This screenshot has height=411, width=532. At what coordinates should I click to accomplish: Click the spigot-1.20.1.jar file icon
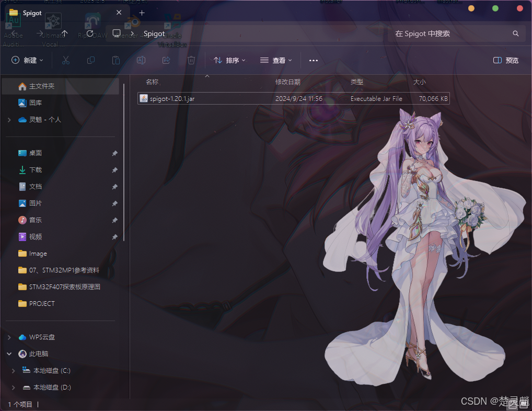[144, 98]
